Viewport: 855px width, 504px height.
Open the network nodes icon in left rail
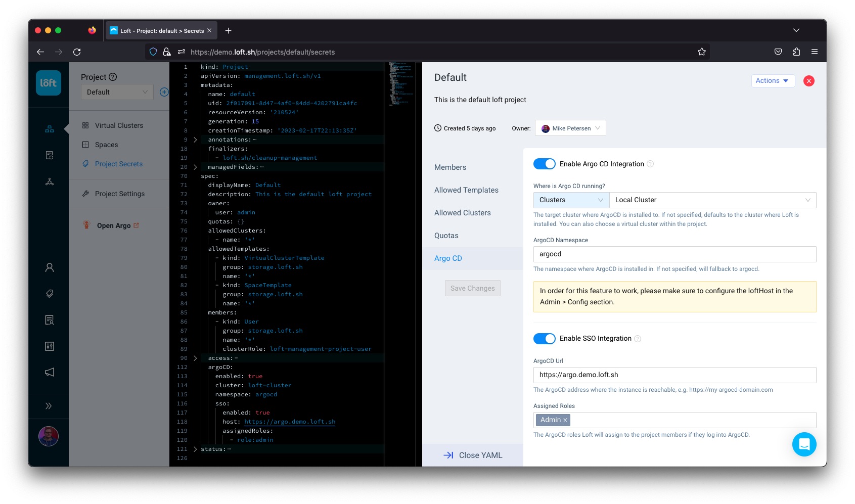(x=50, y=181)
